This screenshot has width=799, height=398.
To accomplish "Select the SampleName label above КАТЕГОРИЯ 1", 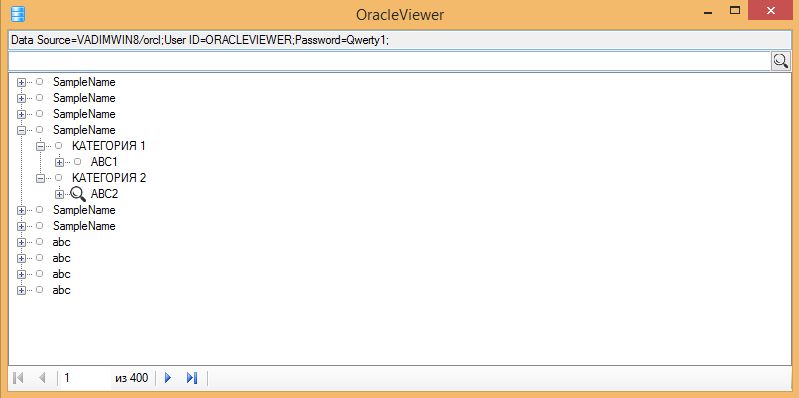I will (84, 130).
